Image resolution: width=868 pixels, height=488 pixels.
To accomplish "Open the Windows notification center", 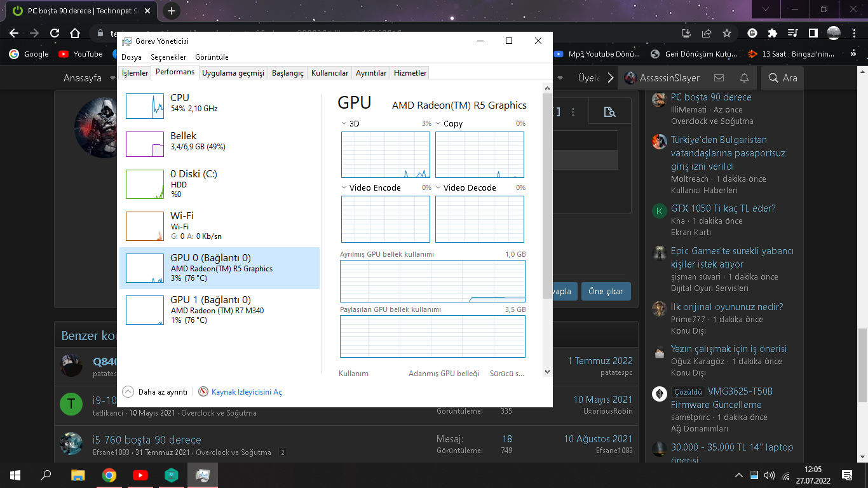I will 847,475.
